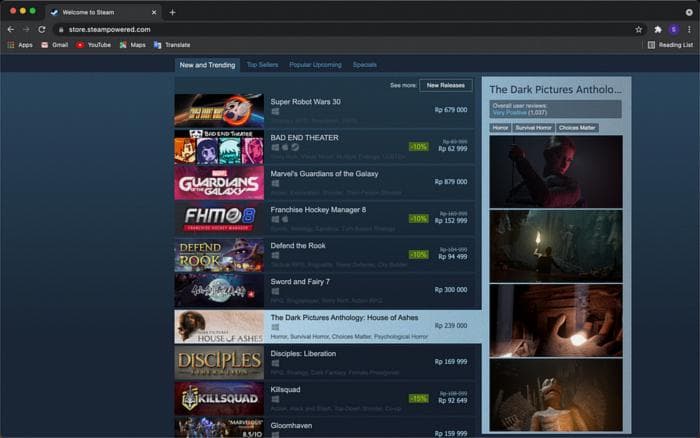Click the Gloomhaven title
The width and height of the screenshot is (700, 438).
click(291, 426)
